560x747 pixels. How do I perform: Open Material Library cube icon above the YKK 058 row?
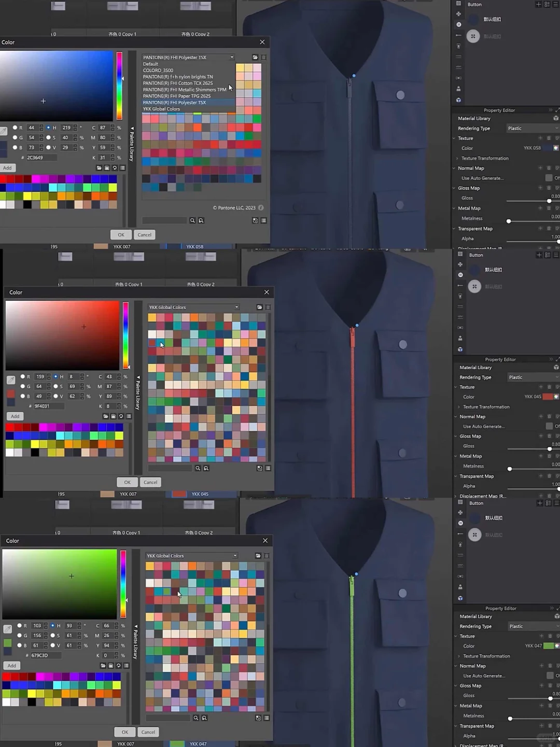tap(556, 119)
